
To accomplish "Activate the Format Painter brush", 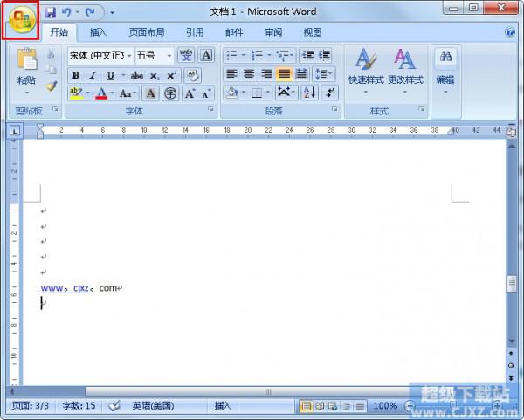I will point(52,86).
